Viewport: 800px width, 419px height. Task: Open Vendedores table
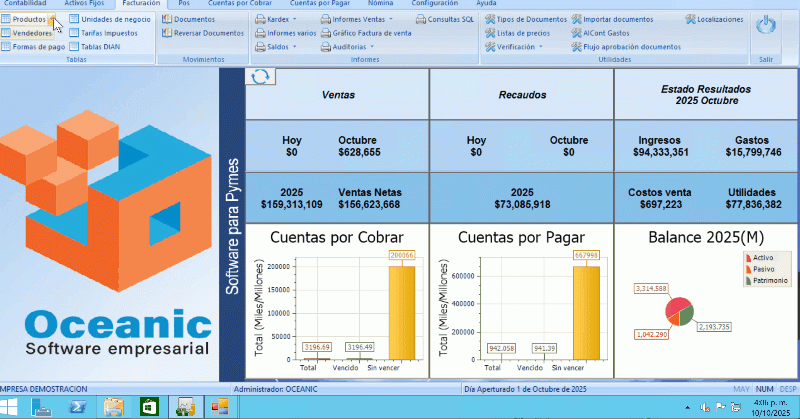coord(27,33)
